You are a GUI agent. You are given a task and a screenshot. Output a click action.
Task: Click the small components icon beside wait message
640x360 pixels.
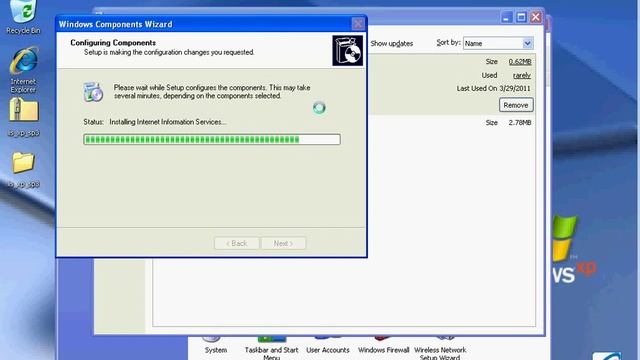tap(93, 92)
